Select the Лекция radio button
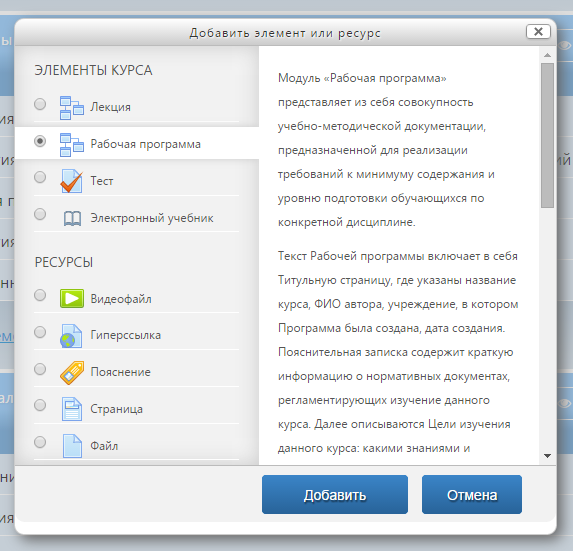Screen dimensions: 573x551 [40, 104]
